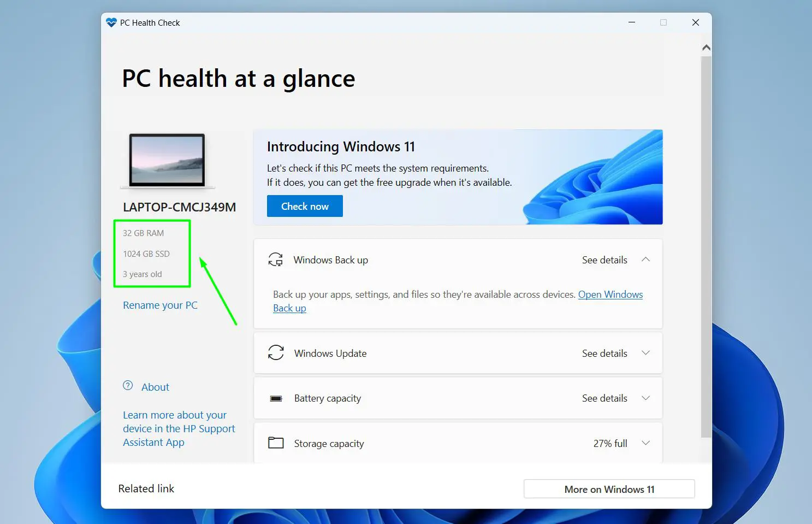Click the laptop device image
Viewport: 812px width, 524px height.
click(x=167, y=160)
